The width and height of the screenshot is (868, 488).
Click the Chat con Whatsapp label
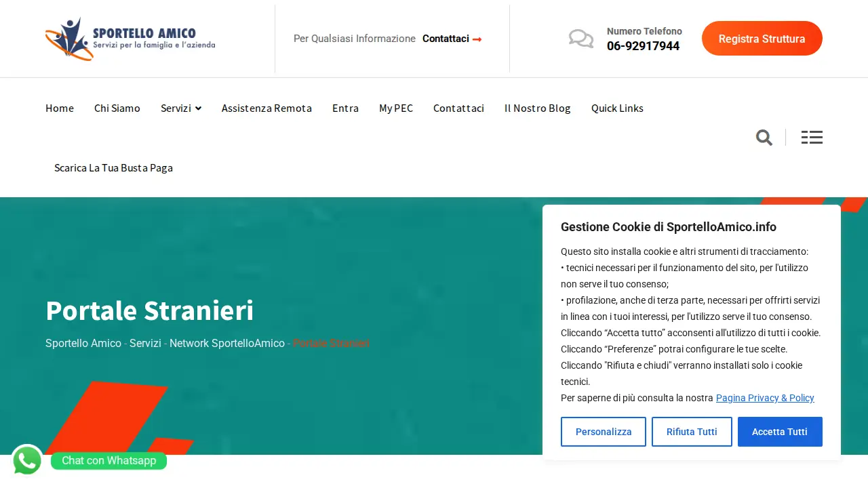(108, 461)
